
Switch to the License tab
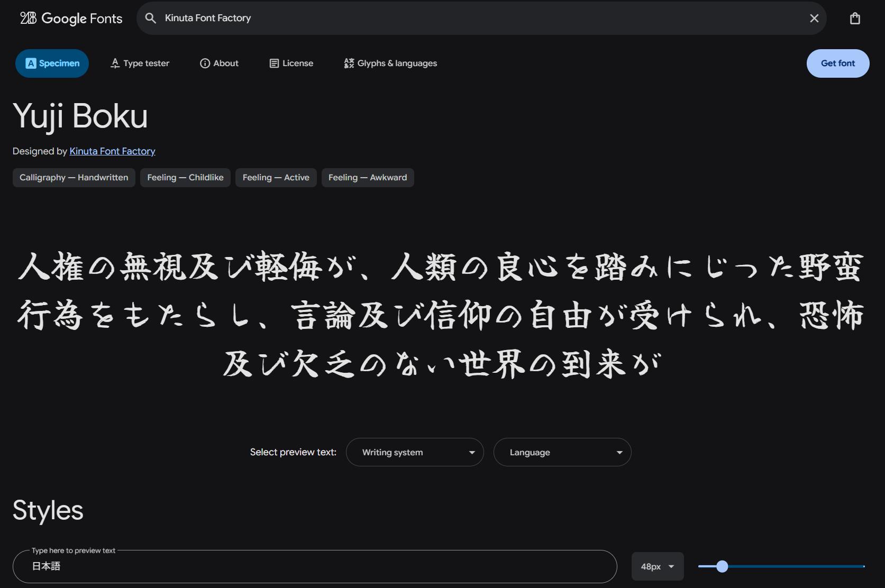(x=291, y=63)
